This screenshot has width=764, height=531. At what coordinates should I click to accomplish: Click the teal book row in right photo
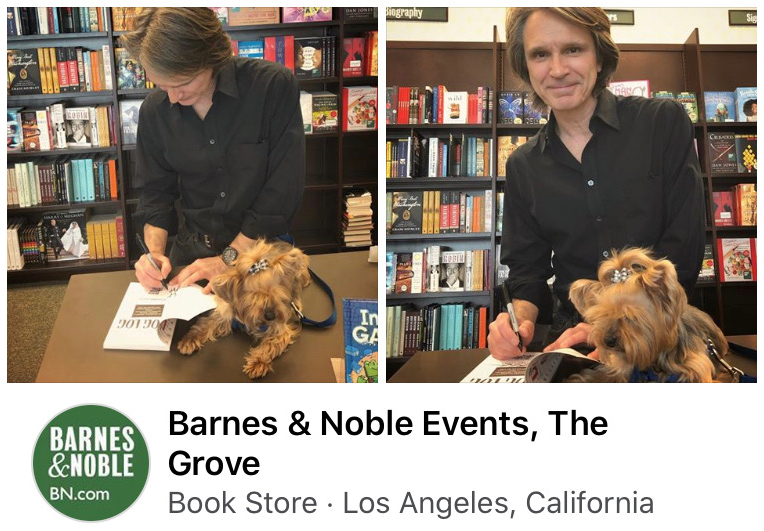(457, 326)
